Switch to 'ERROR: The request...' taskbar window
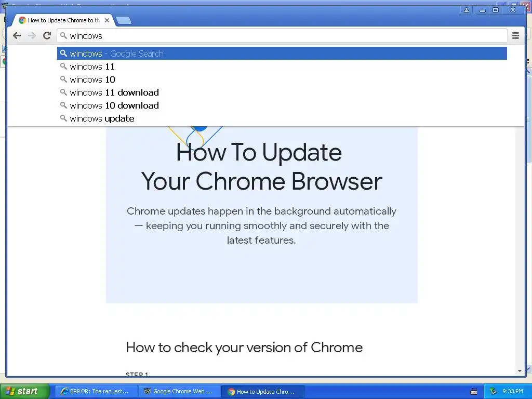Screen dimensions: 532x399 click(97, 391)
